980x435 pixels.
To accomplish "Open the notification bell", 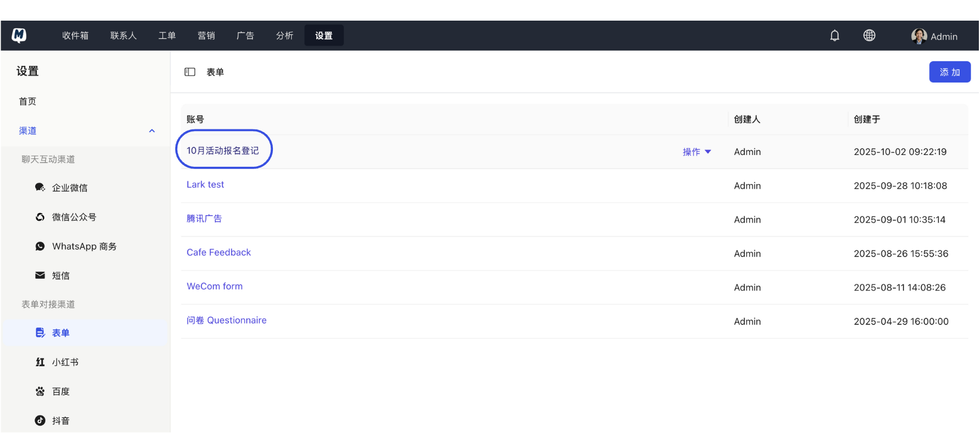I will coord(834,36).
